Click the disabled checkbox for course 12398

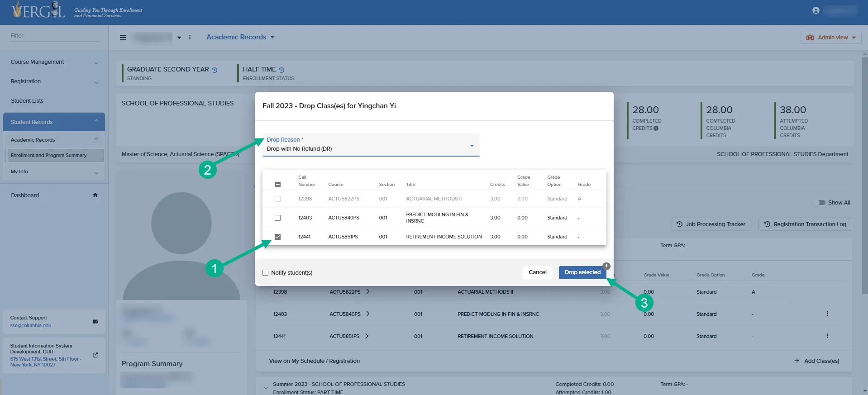click(x=278, y=199)
